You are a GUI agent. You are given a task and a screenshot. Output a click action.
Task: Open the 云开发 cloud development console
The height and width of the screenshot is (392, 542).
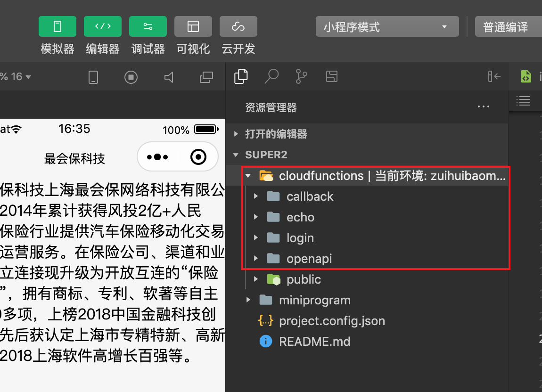238,26
